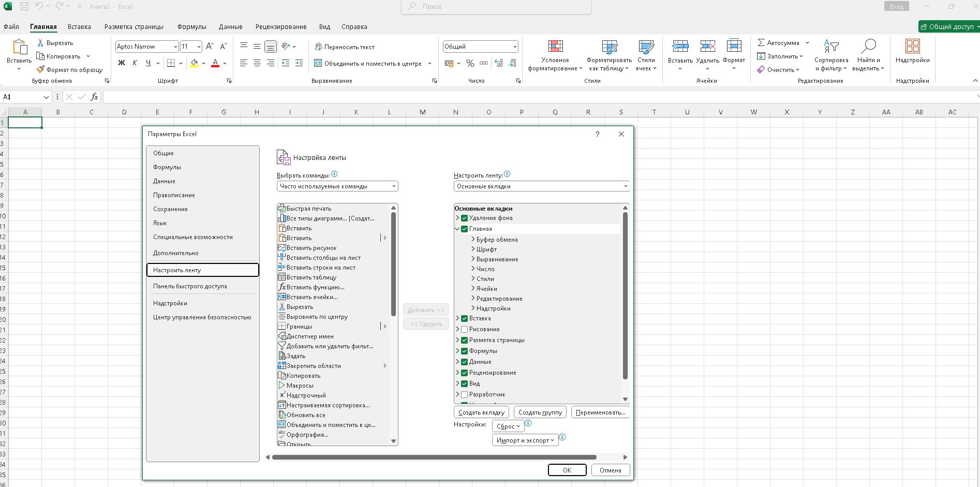Screen dimensions: 980x487
Task: Toggle bold Ж formatting button
Action: pos(122,63)
